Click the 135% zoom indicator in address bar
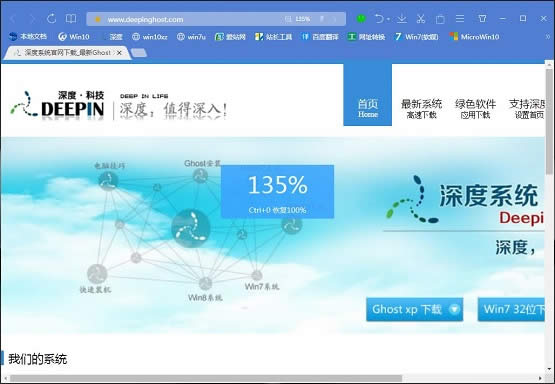 pyautogui.click(x=298, y=19)
